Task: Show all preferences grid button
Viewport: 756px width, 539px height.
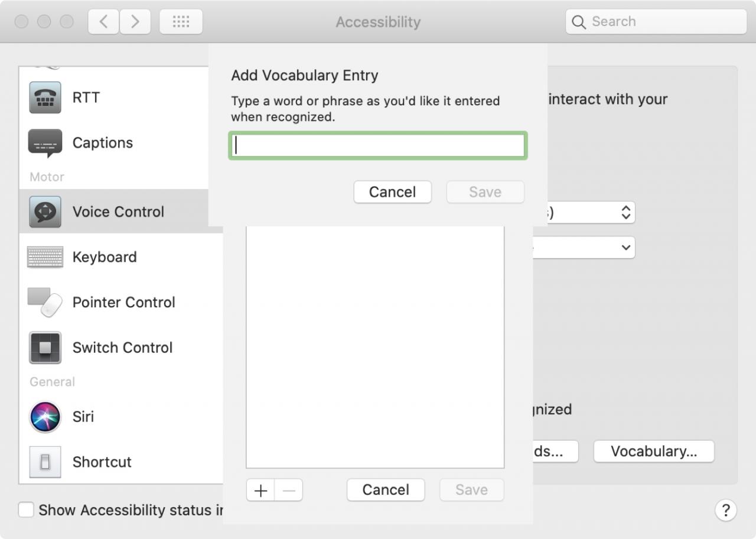Action: [181, 22]
